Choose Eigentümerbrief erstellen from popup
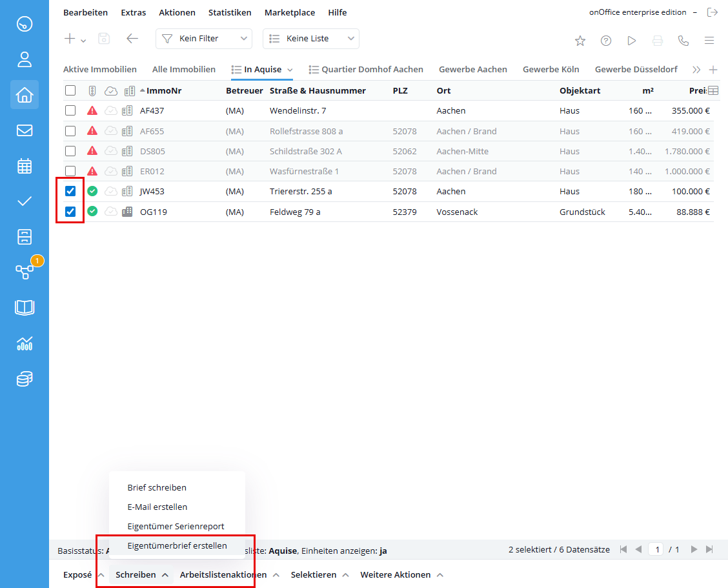Viewport: 728px width, 588px height. [177, 545]
